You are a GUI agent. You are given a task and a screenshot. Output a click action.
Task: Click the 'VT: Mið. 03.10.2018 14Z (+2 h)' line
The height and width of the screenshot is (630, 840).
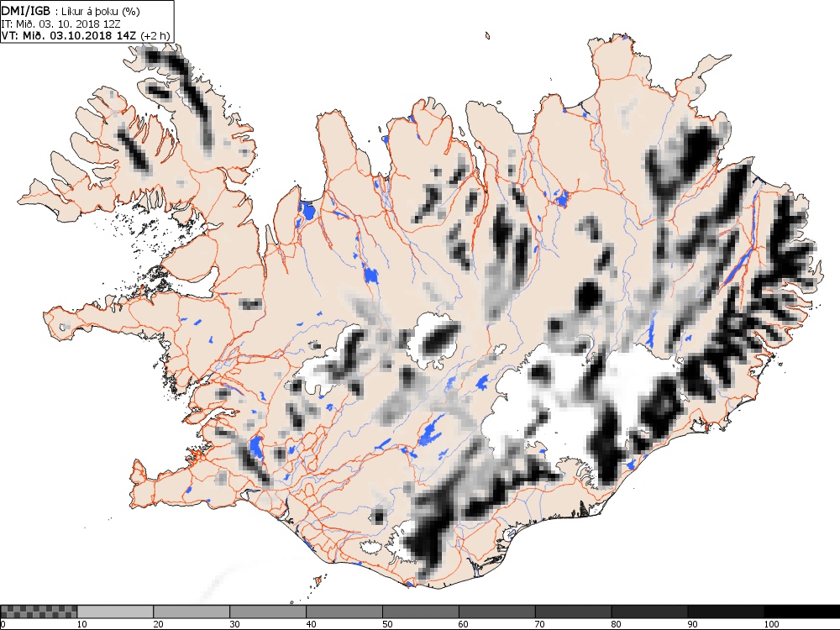(x=86, y=35)
